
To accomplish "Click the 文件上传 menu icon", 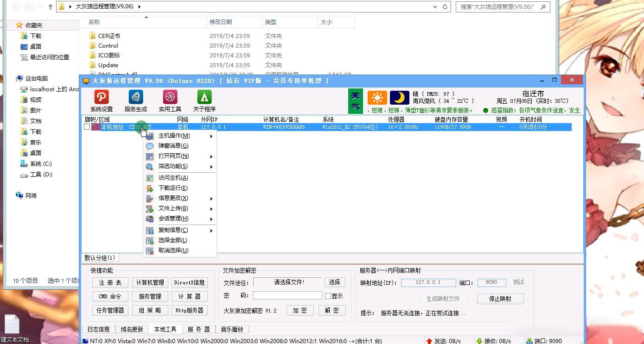I will (x=150, y=209).
